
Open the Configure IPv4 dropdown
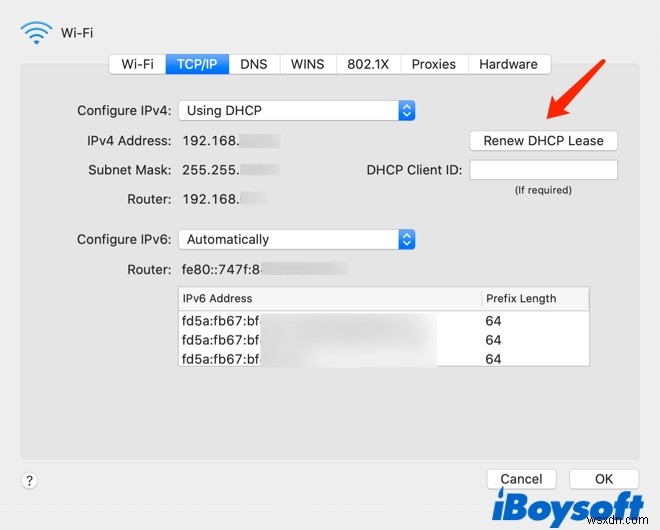click(297, 110)
